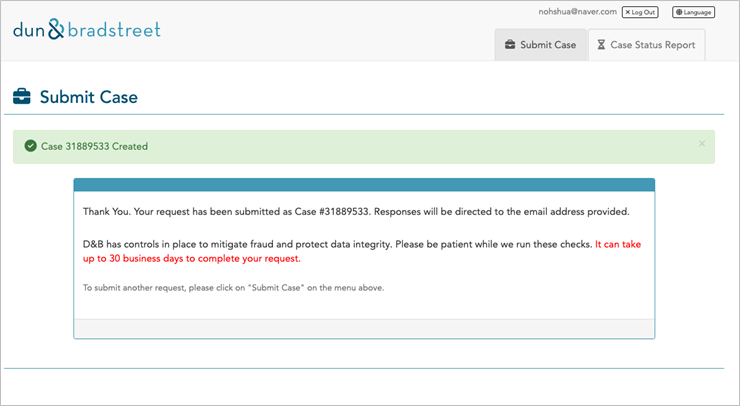Click the hourglass icon on Case Status Report tab
740x406 pixels.
601,45
